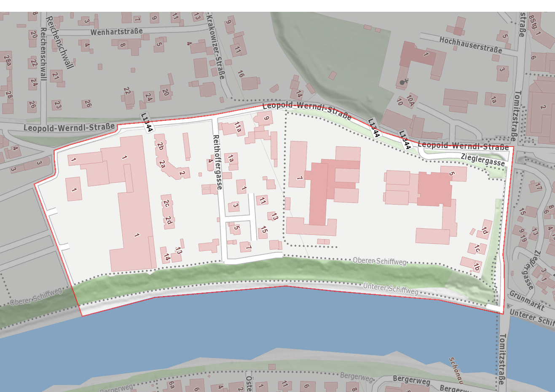The height and width of the screenshot is (392, 555).
Task: Select the Reithofergasse street label
Action: 217,162
